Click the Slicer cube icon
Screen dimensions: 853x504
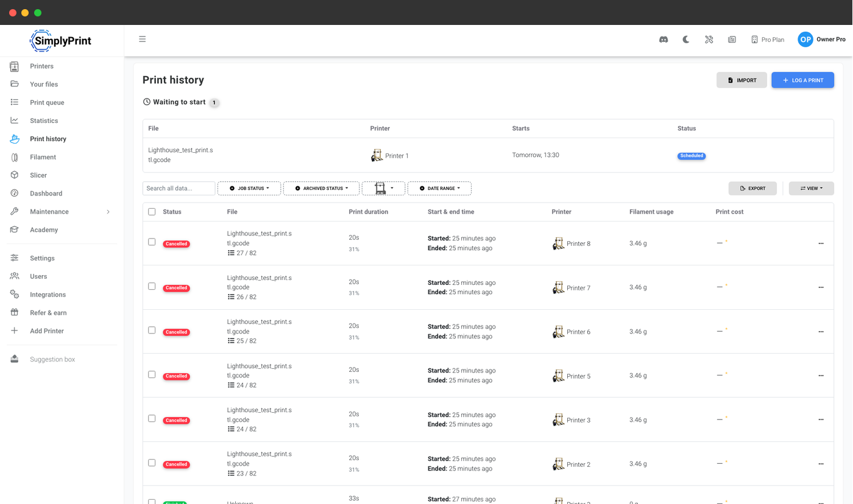click(x=14, y=175)
